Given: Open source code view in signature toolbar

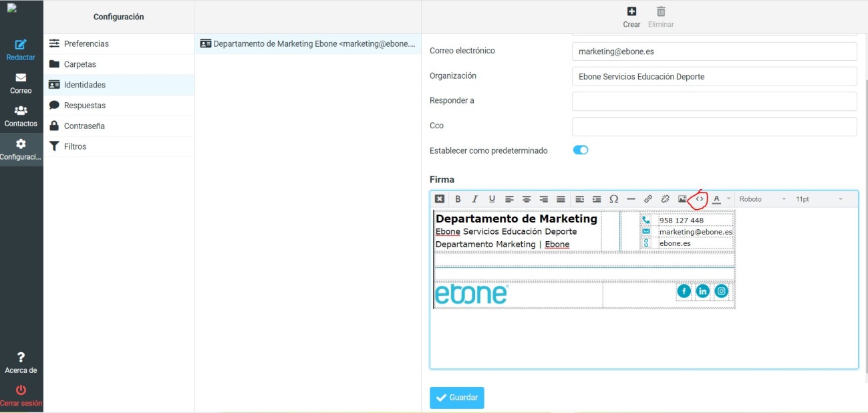Looking at the screenshot, I should coord(700,198).
